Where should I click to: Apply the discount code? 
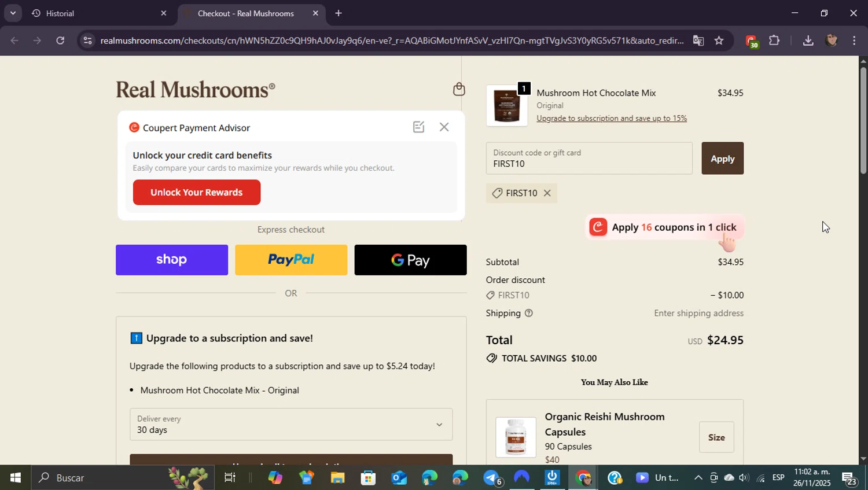(722, 159)
